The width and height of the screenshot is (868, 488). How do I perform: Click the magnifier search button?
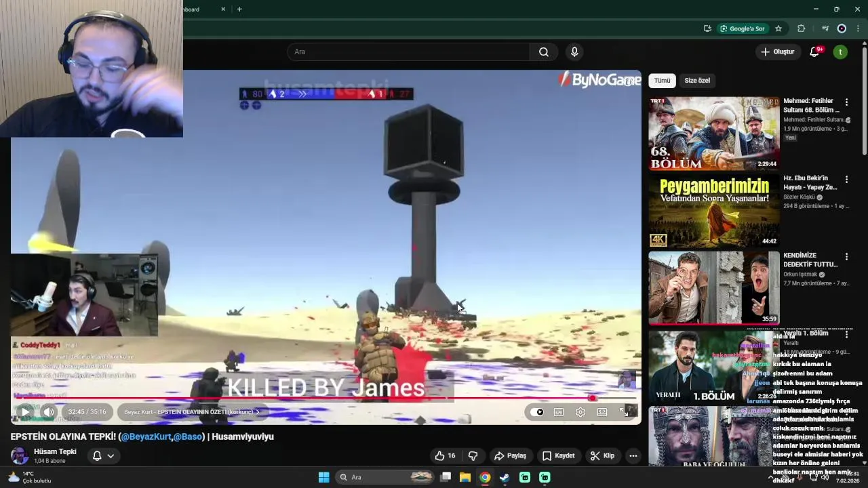(x=544, y=52)
